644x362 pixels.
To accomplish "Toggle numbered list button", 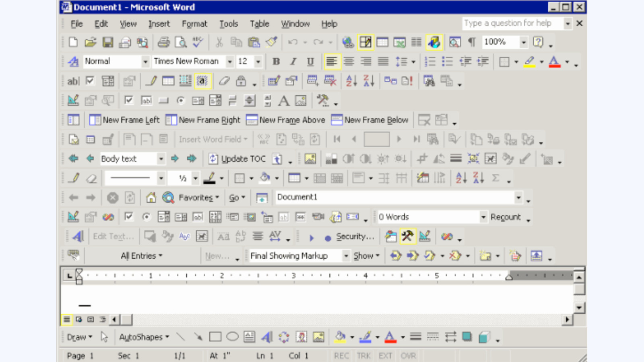I will tap(430, 62).
